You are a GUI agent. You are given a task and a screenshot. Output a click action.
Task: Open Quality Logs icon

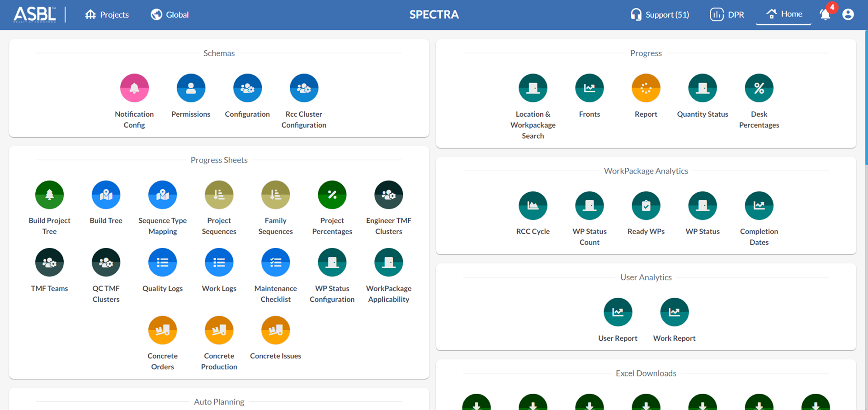pyautogui.click(x=162, y=262)
